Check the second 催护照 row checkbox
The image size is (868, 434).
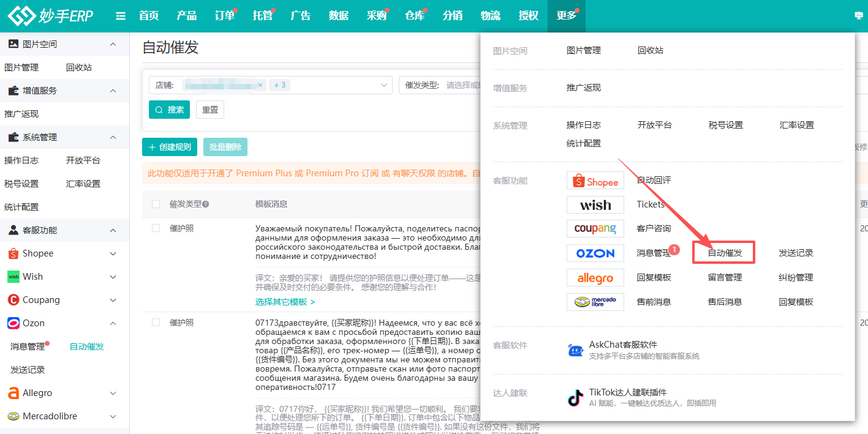click(x=156, y=322)
